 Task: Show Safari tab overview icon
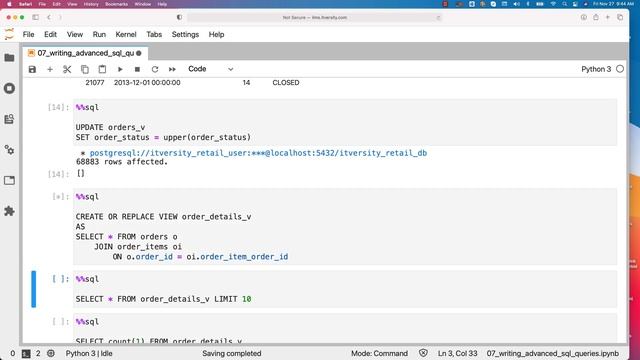click(x=620, y=17)
